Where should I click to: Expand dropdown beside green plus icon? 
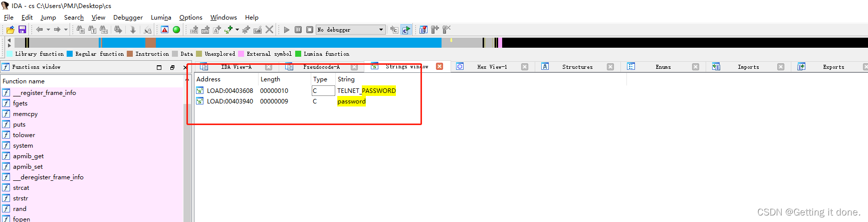(x=237, y=30)
